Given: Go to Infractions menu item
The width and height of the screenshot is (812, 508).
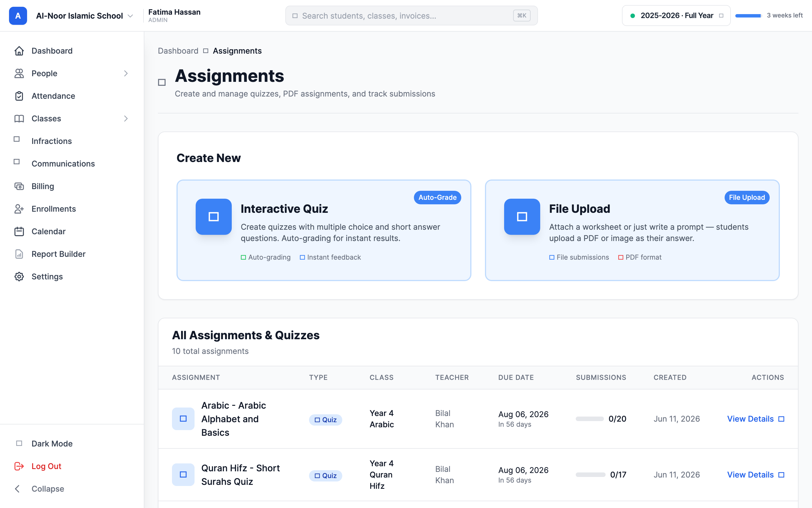Looking at the screenshot, I should [x=72, y=141].
